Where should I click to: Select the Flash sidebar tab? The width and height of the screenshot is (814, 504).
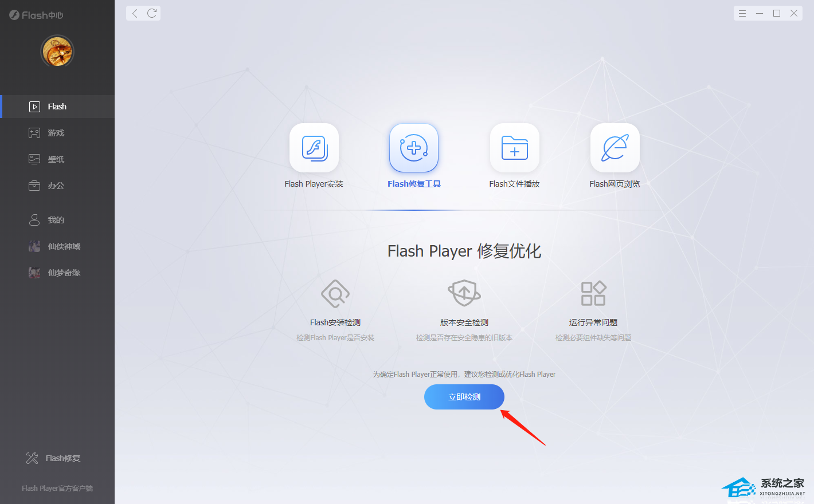pos(57,107)
